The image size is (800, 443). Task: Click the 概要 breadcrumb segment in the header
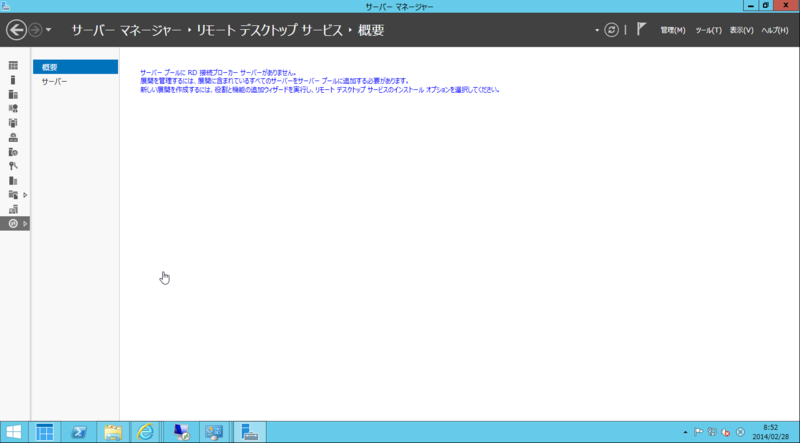click(x=371, y=30)
